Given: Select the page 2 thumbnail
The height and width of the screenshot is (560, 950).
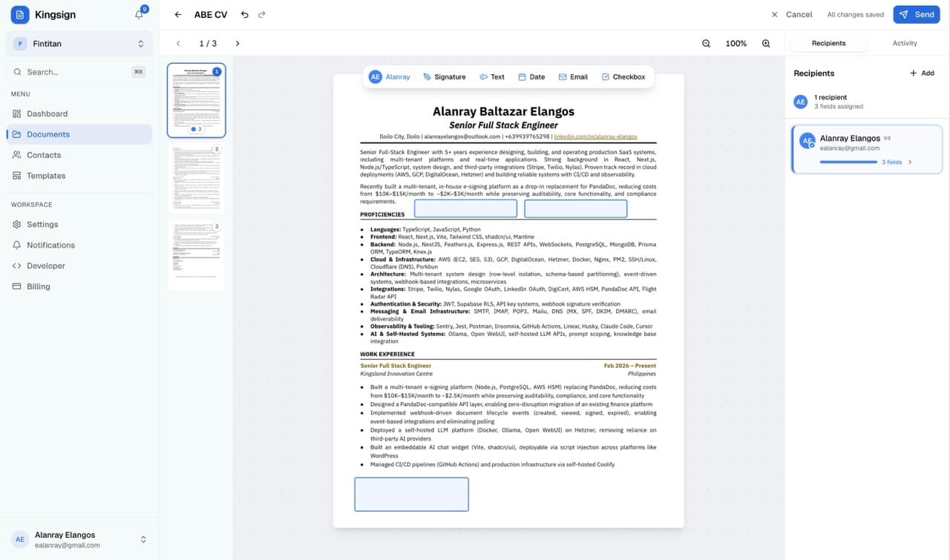Looking at the screenshot, I should click(196, 178).
